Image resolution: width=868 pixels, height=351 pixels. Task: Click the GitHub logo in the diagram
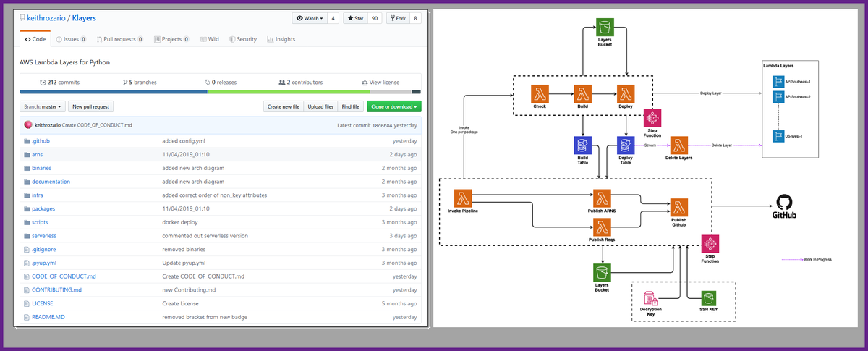[x=785, y=203]
